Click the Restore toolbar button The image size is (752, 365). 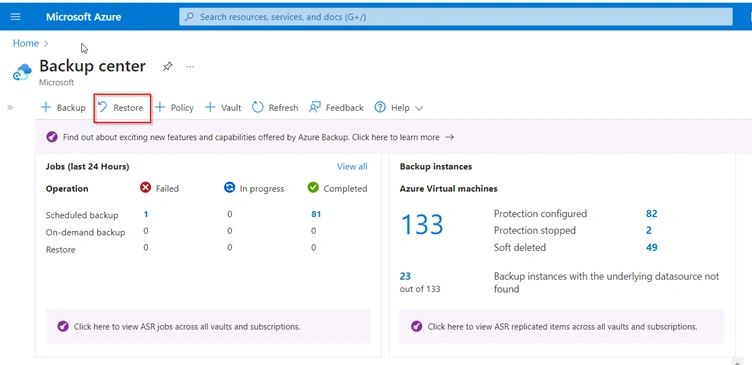tap(122, 107)
